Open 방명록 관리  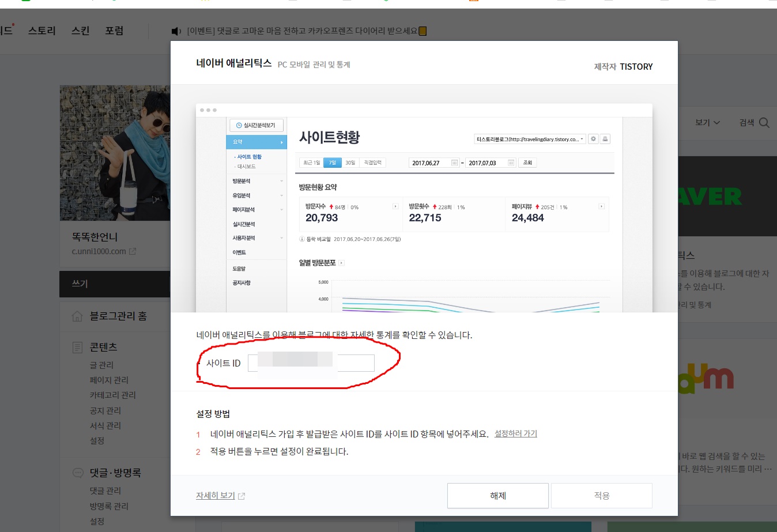click(x=109, y=506)
